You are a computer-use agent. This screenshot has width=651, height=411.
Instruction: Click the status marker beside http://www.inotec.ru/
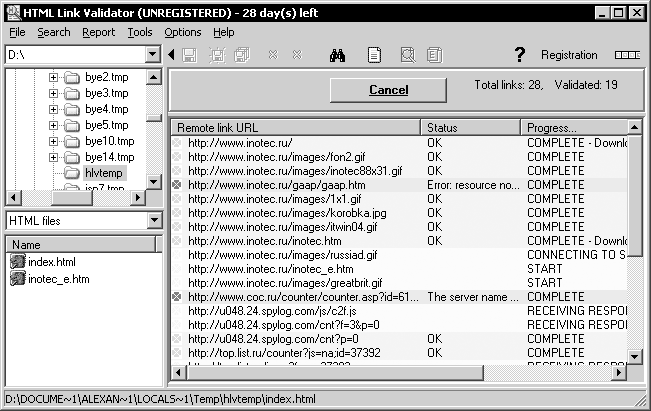pyautogui.click(x=177, y=143)
